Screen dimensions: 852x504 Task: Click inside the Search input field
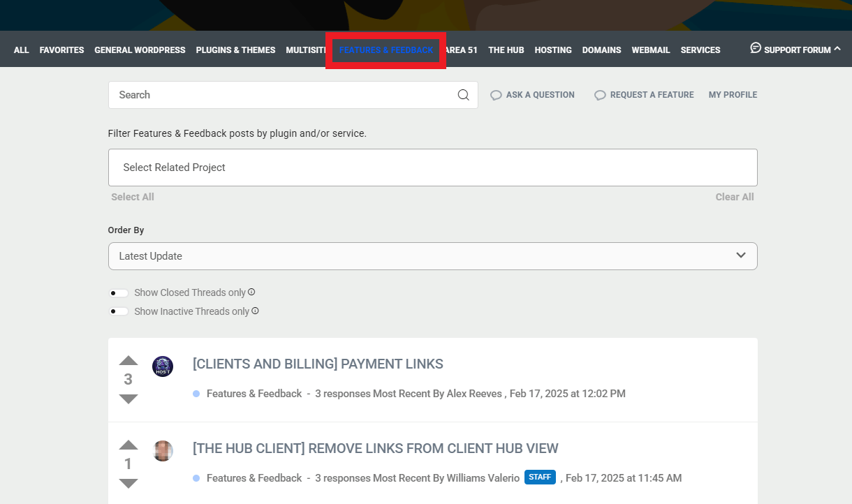[283, 95]
